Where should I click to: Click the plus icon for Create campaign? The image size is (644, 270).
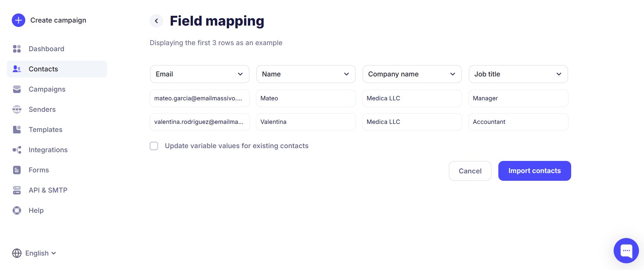coord(19,20)
